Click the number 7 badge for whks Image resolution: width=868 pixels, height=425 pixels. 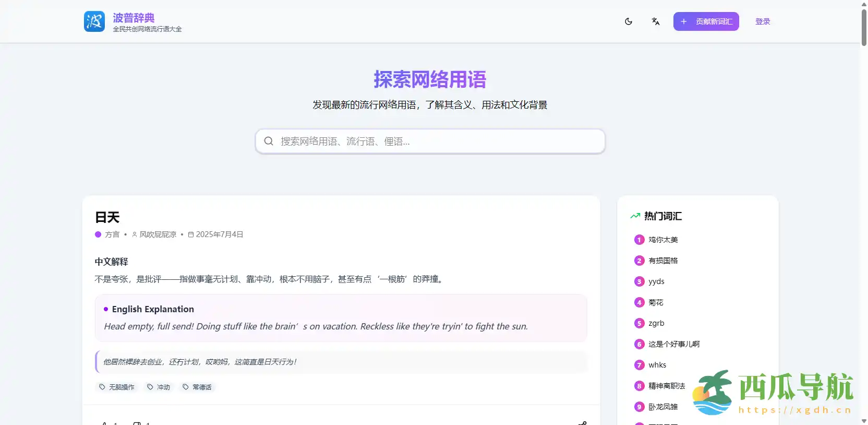tap(639, 365)
